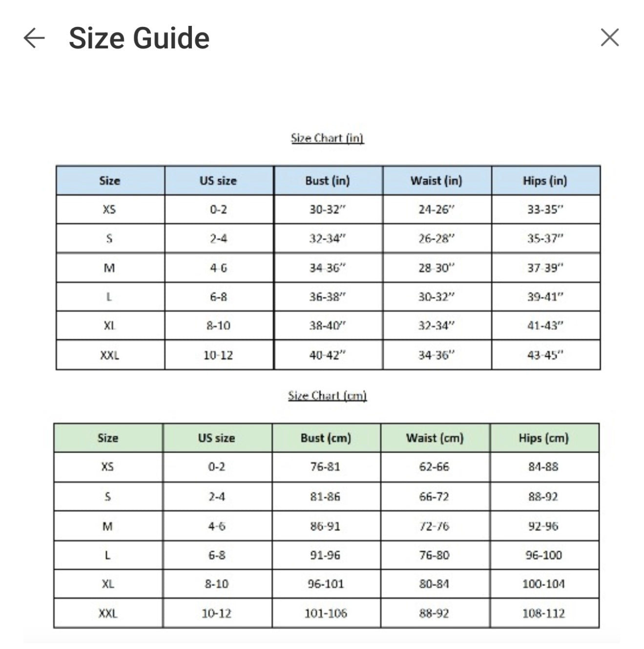Close the Size Guide panel

pyautogui.click(x=609, y=38)
